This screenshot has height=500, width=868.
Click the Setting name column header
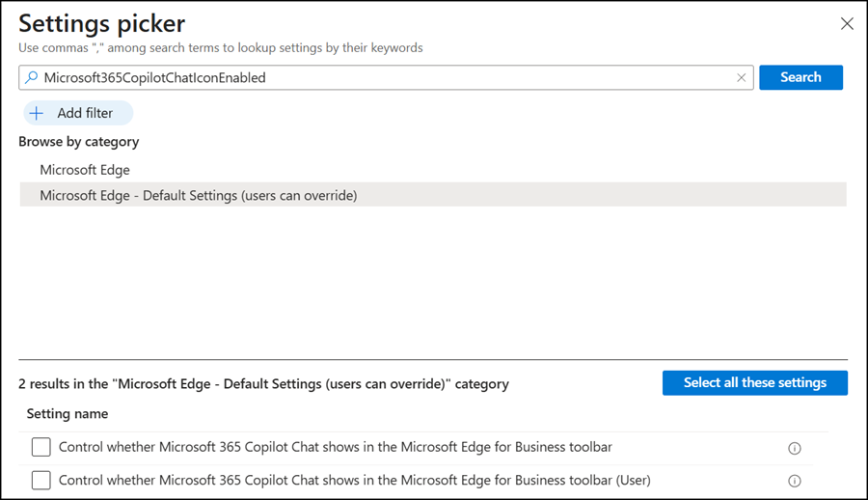pyautogui.click(x=68, y=413)
